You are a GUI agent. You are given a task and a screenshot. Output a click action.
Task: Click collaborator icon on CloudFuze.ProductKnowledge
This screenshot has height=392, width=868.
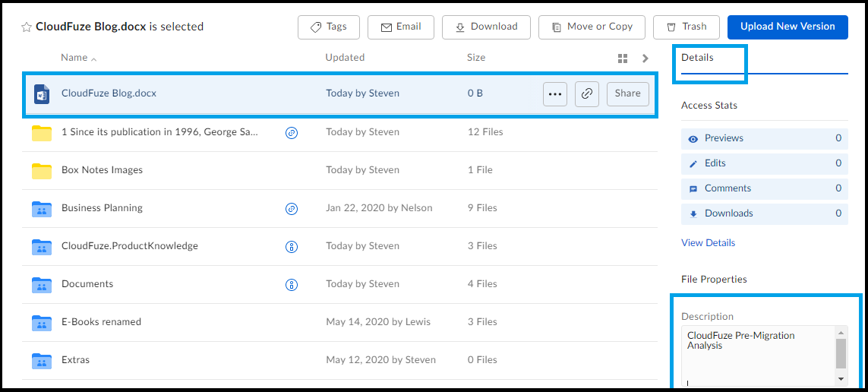pos(291,246)
